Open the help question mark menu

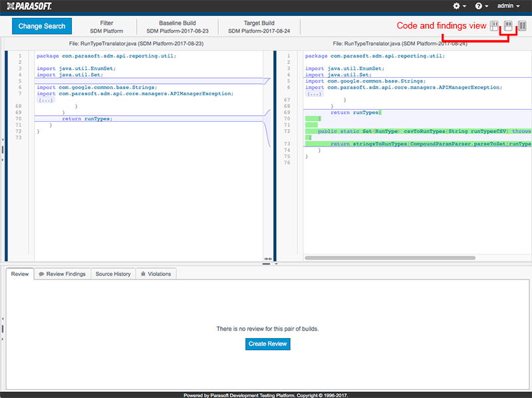(481, 6)
